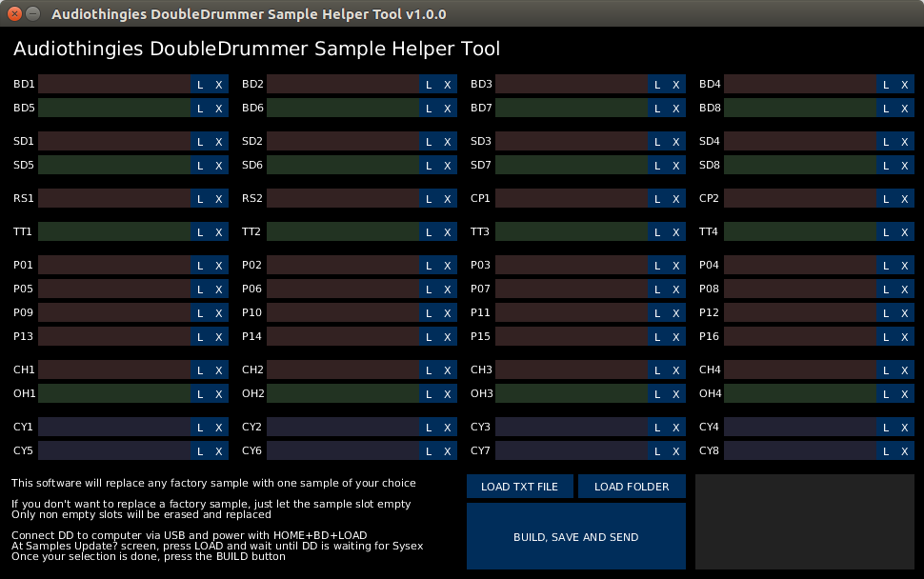Clear the SD3 slot with X
Viewport: 924px width, 579px height.
[676, 141]
